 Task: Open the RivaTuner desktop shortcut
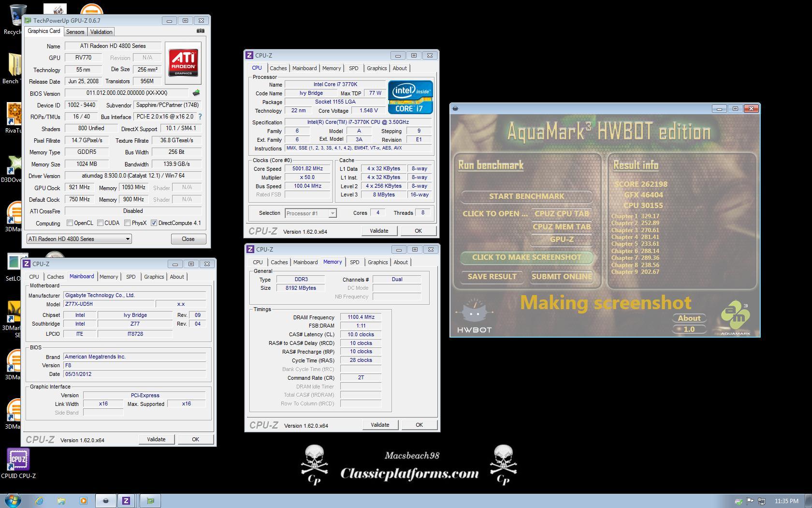coord(14,118)
